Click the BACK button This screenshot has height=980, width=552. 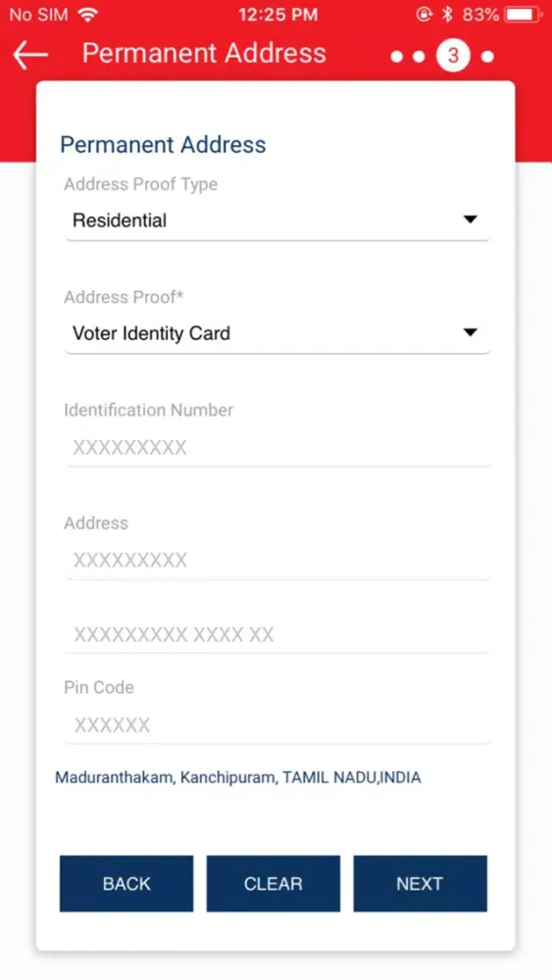click(x=126, y=883)
